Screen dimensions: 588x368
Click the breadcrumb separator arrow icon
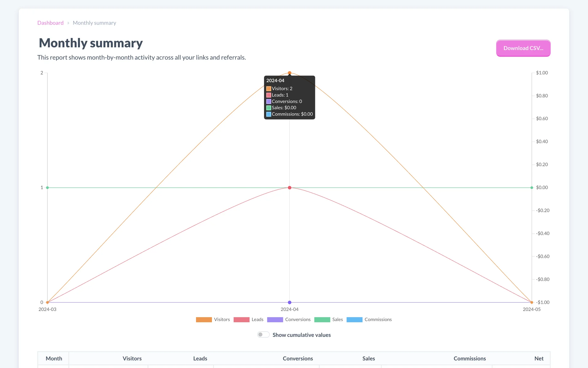point(68,23)
